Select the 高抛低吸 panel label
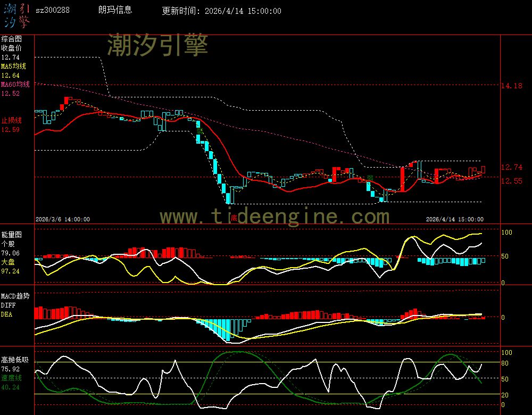 point(14,359)
